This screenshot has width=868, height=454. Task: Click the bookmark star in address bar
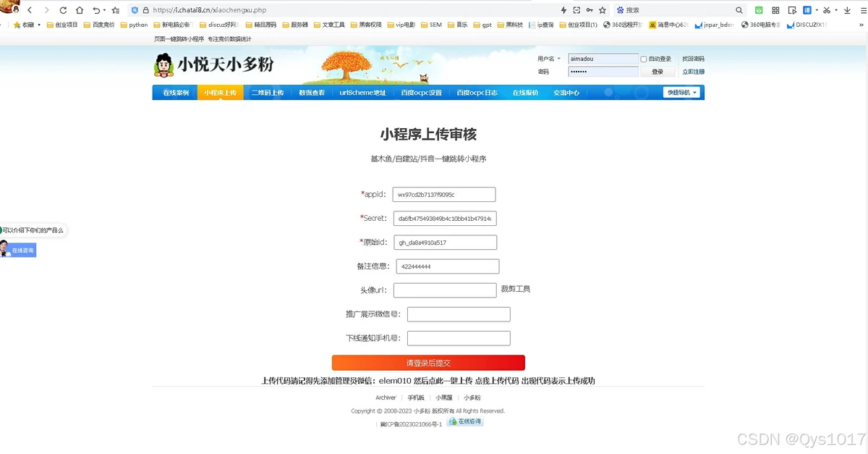pos(602,10)
